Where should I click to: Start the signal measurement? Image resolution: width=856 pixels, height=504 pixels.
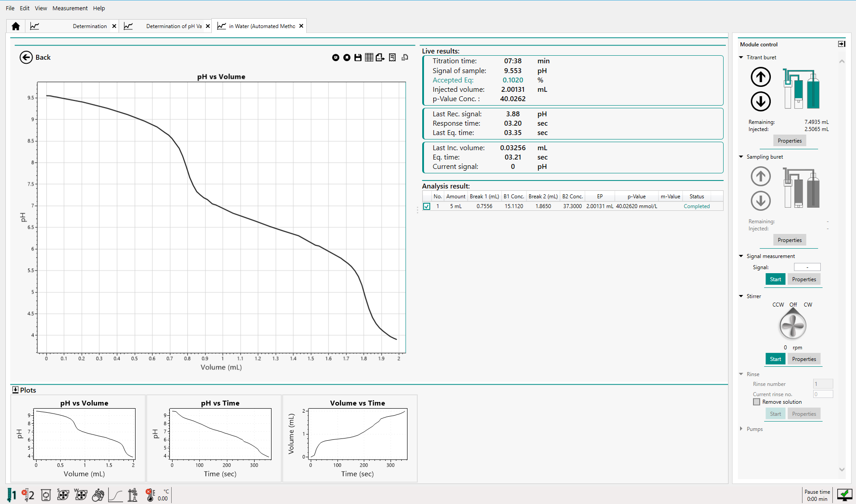pos(775,279)
